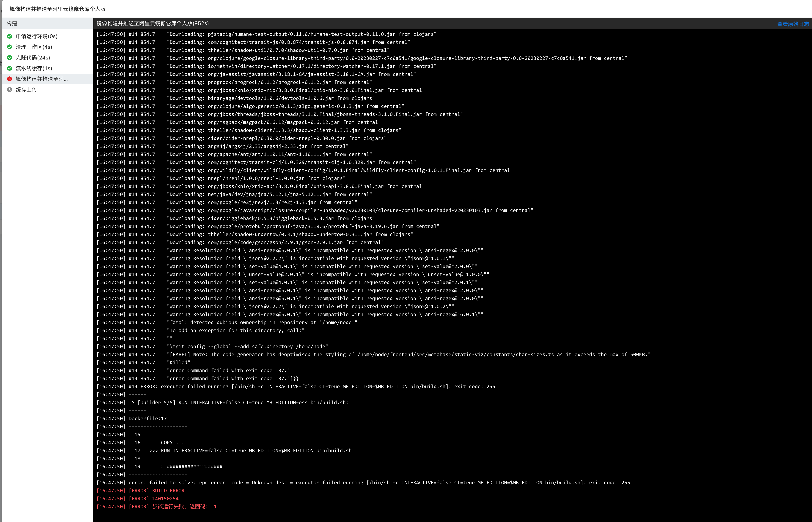The height and width of the screenshot is (522, 812).
Task: Click log panel title showing 952s duration
Action: pos(152,23)
